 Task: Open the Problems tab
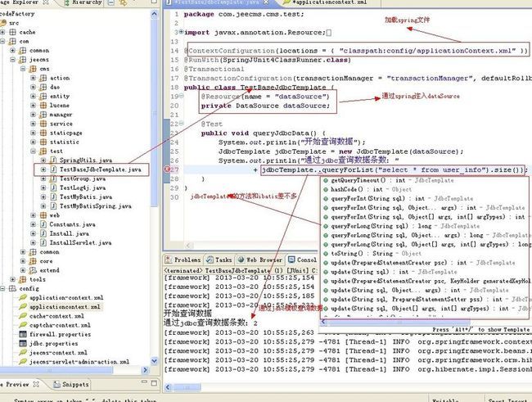click(183, 260)
